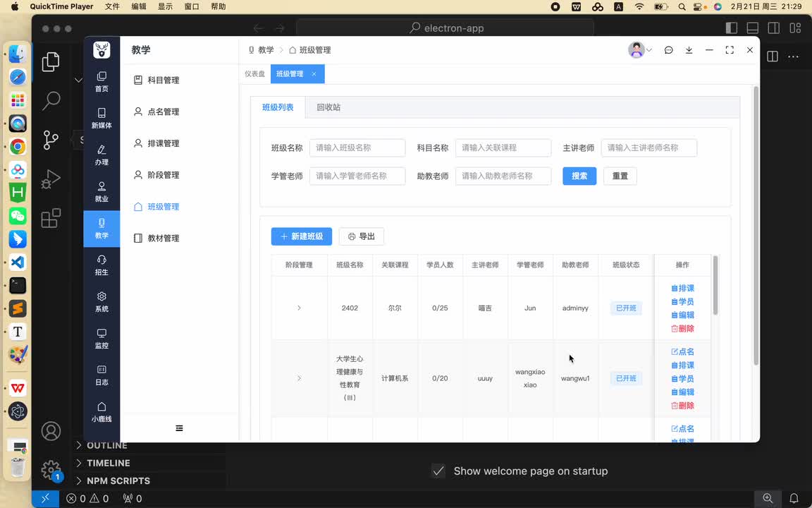
Task: Click the table's vertical scrollbar
Action: pyautogui.click(x=715, y=285)
